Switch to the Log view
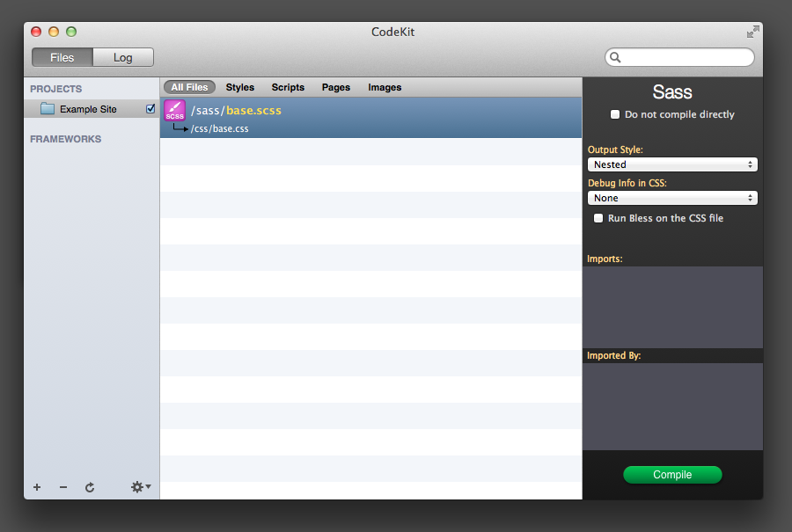Image resolution: width=792 pixels, height=532 pixels. [x=122, y=57]
